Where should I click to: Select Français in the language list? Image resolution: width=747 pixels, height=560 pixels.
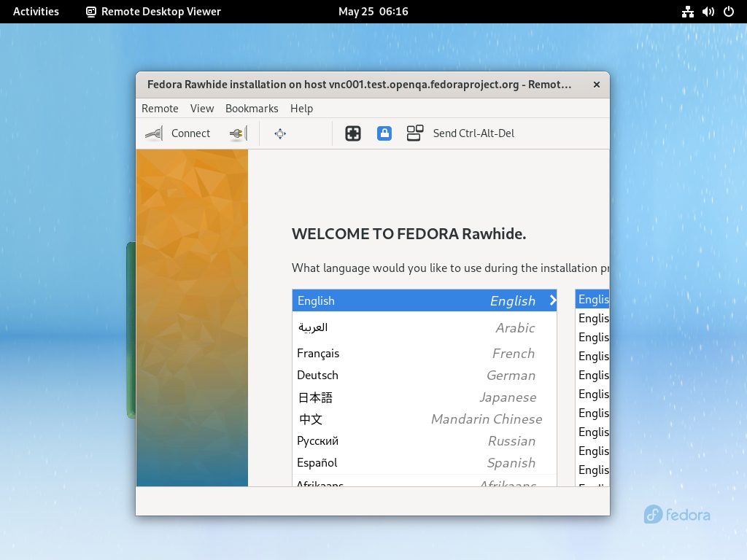pyautogui.click(x=425, y=354)
